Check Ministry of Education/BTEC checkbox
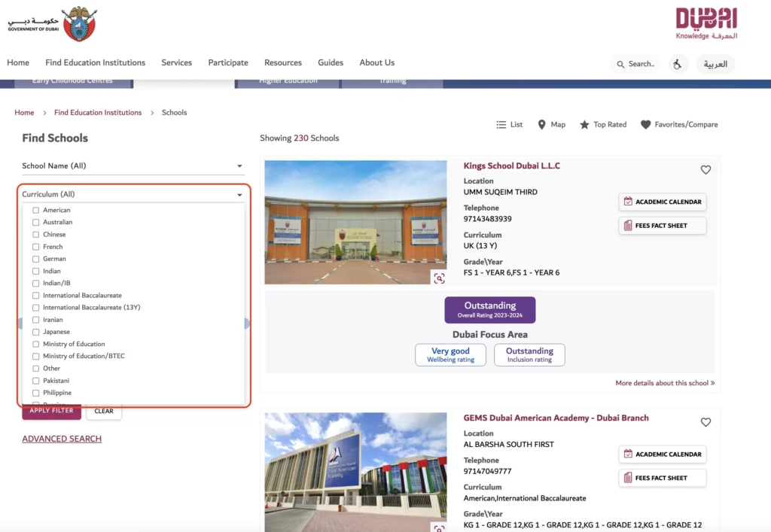Screen dimensions: 771x532 pos(36,356)
